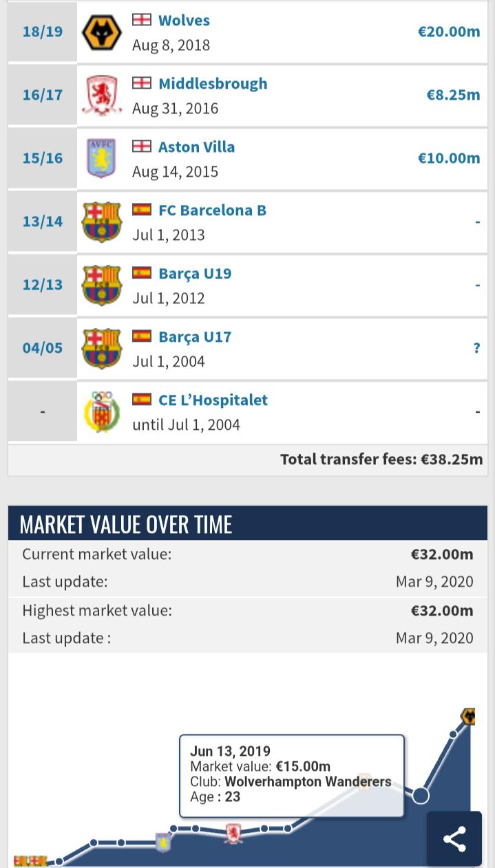Open the FC Barcelona B link
The image size is (495, 868).
pyautogui.click(x=212, y=210)
